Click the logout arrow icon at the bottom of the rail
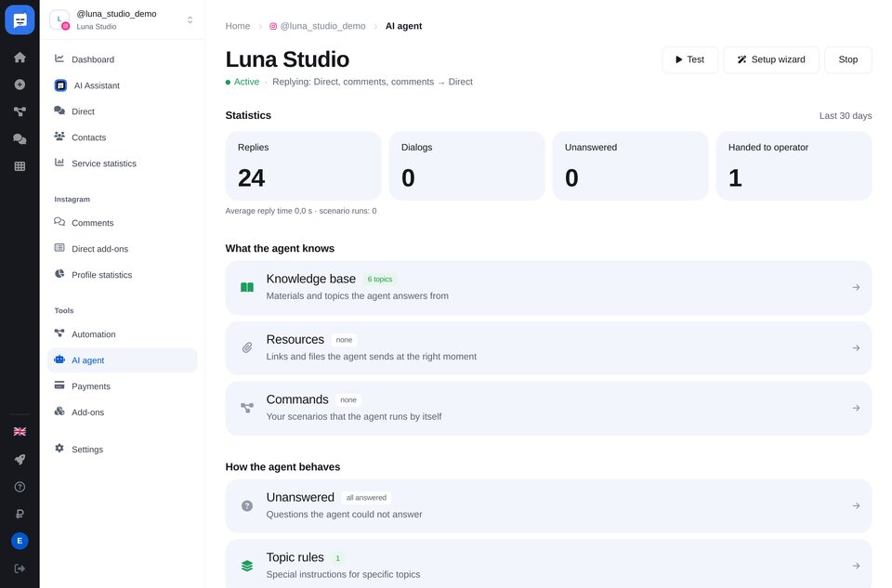The width and height of the screenshot is (892, 588). tap(20, 568)
